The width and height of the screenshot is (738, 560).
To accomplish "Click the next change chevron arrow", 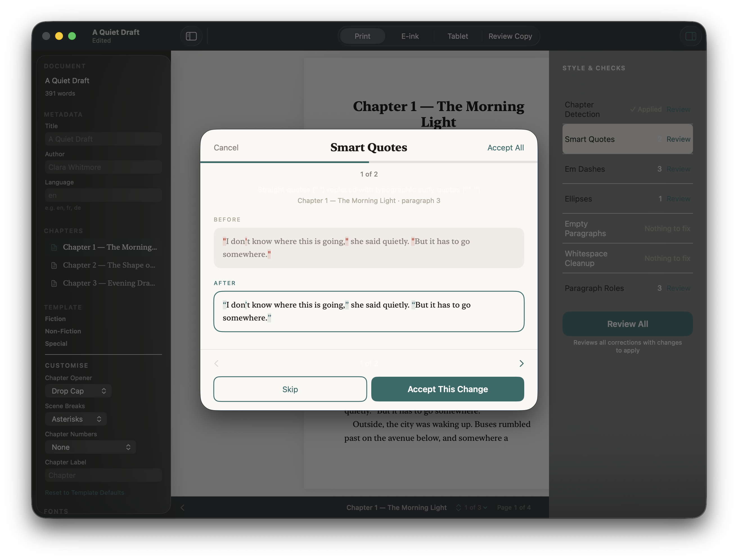I will click(521, 363).
